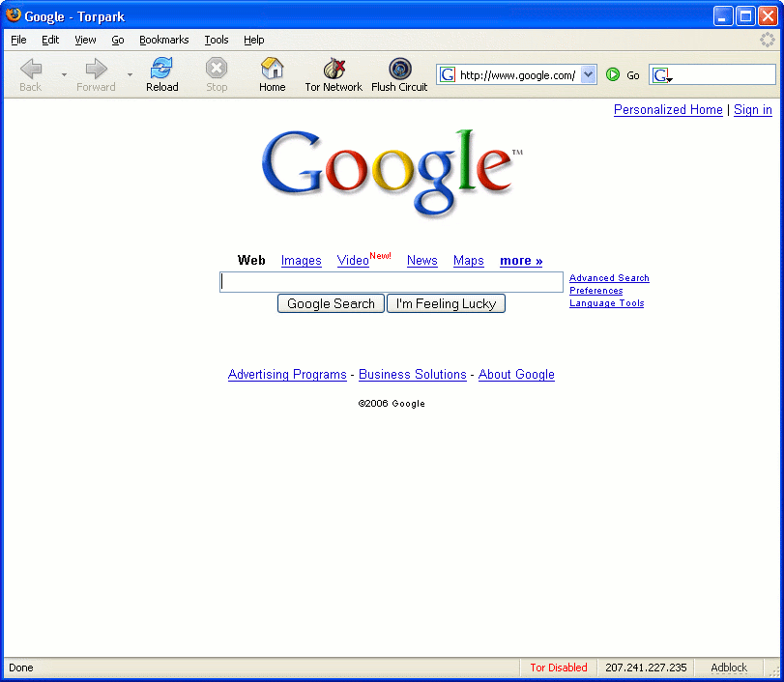Click the Adblock status bar entry
The height and width of the screenshot is (682, 784).
[x=729, y=668]
